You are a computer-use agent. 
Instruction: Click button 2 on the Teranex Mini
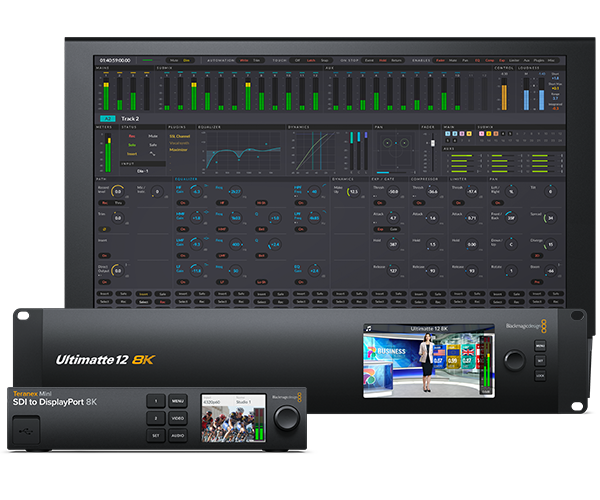click(156, 418)
